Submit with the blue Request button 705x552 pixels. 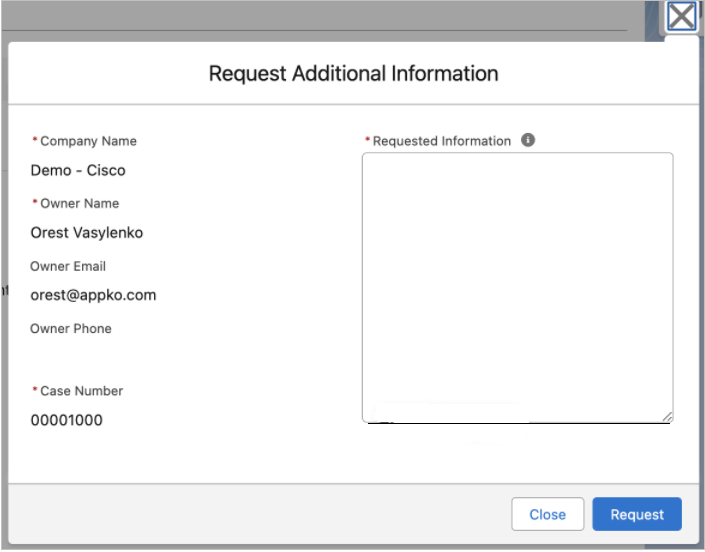(636, 514)
